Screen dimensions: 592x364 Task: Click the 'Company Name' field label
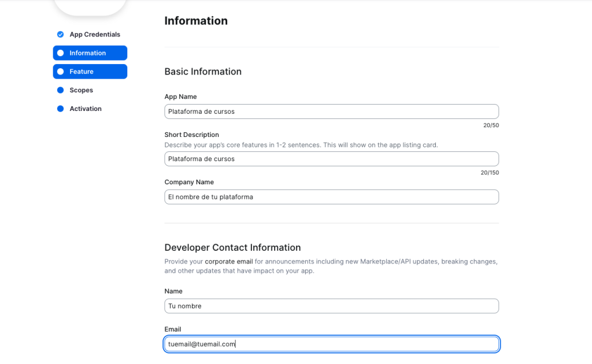point(189,182)
